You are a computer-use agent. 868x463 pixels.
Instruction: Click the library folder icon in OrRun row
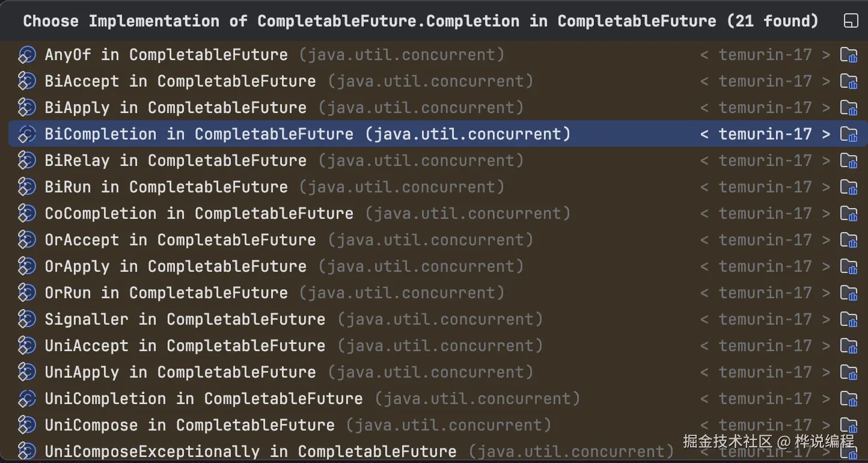click(849, 293)
